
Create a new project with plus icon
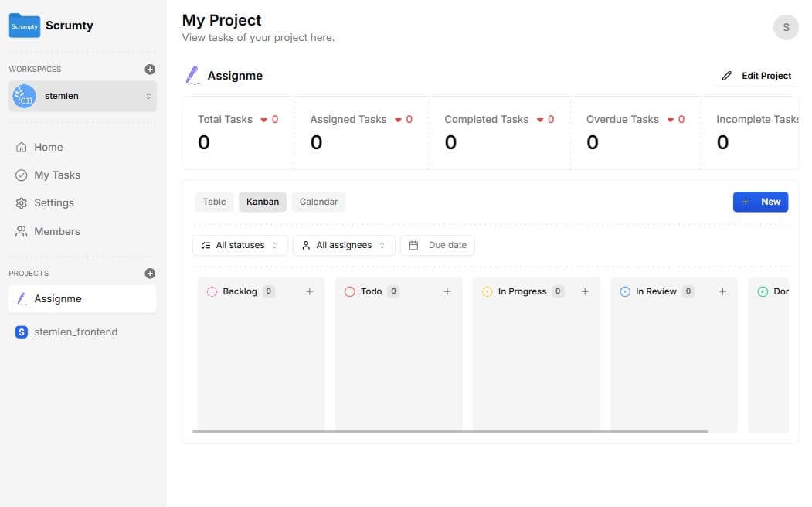point(150,273)
